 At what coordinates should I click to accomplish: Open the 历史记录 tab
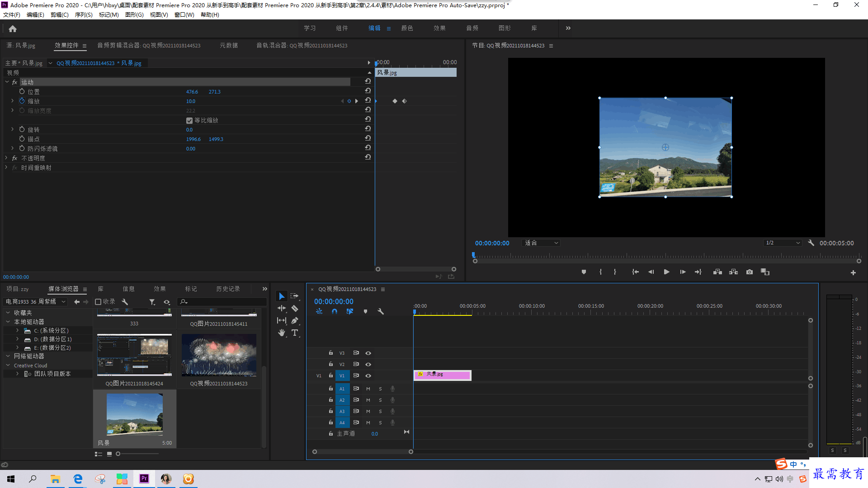point(228,289)
